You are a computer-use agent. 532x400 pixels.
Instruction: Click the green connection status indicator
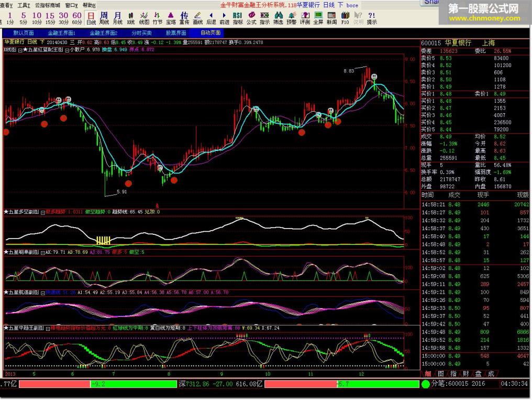click(426, 384)
